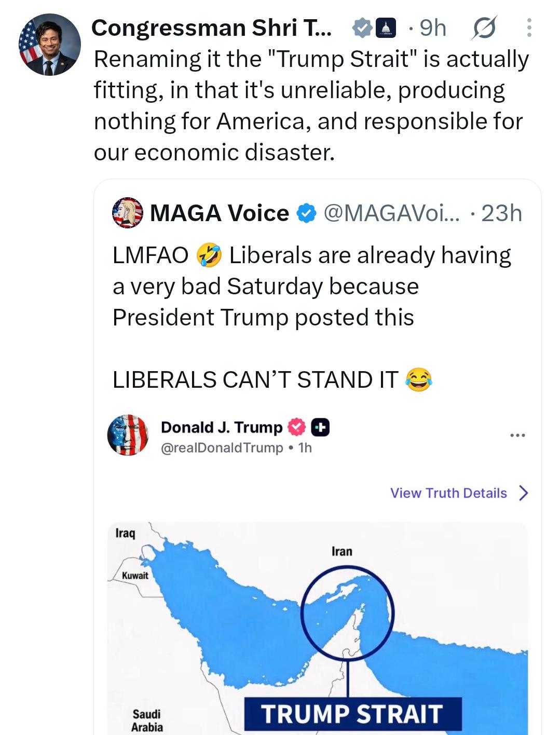The width and height of the screenshot is (560, 735).
Task: Tap Donald J. Trump's Truth Social avatar
Action: click(128, 435)
